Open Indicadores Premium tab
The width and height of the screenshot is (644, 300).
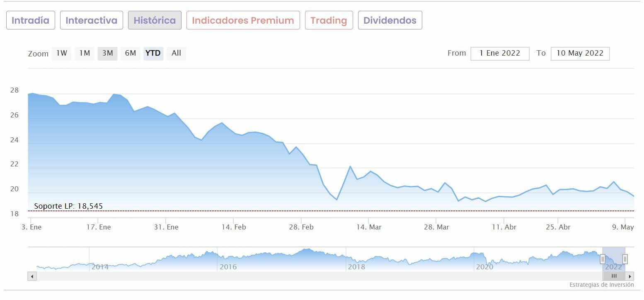[x=243, y=20]
